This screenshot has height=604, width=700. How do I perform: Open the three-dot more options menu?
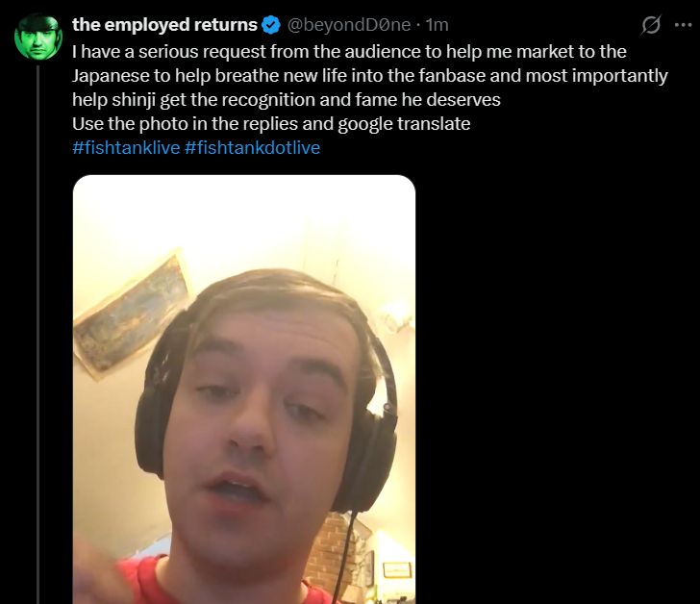click(683, 25)
